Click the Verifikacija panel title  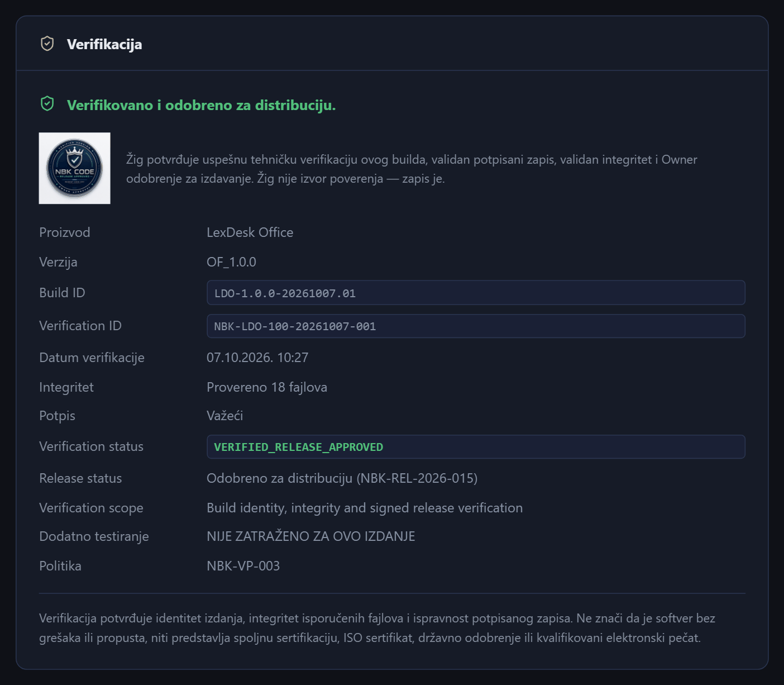(104, 44)
